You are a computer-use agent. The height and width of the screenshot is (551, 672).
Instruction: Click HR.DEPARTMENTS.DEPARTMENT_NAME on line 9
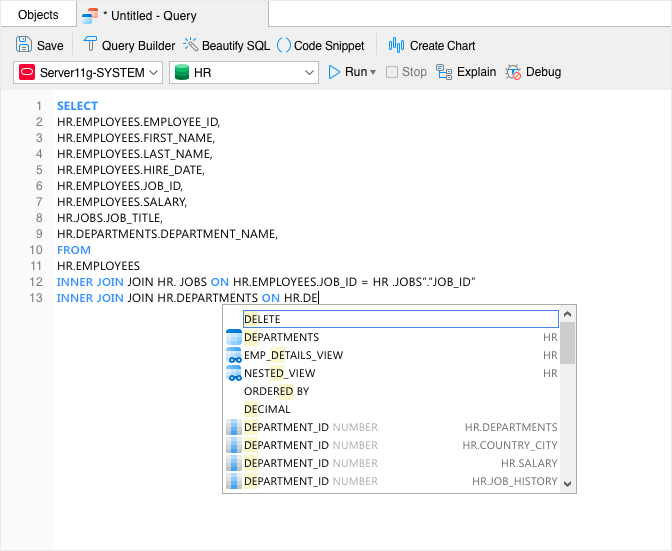click(x=167, y=234)
